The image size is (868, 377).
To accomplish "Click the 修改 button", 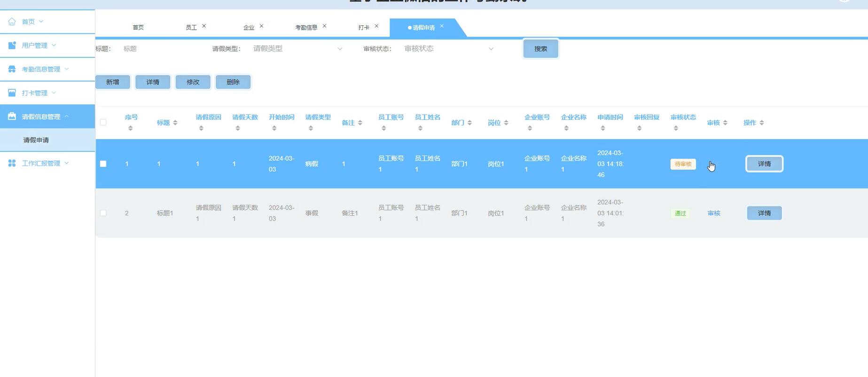I will pyautogui.click(x=193, y=82).
